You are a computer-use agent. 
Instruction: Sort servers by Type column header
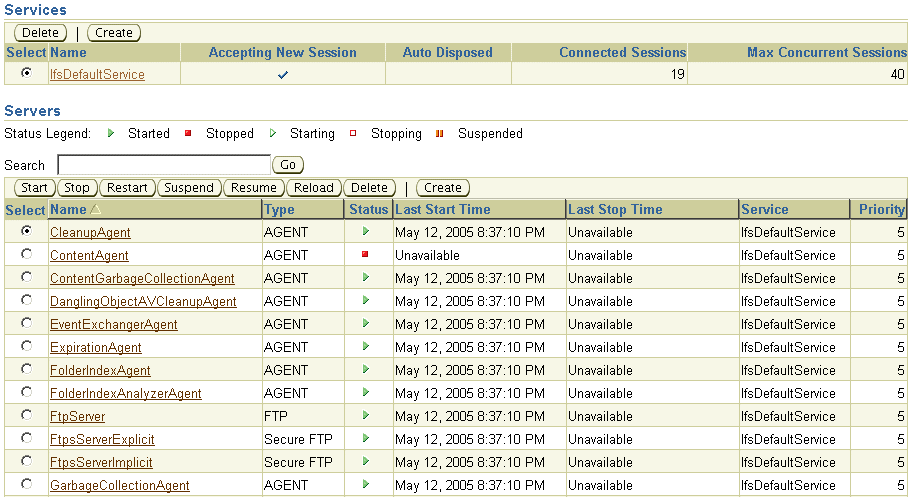click(279, 210)
